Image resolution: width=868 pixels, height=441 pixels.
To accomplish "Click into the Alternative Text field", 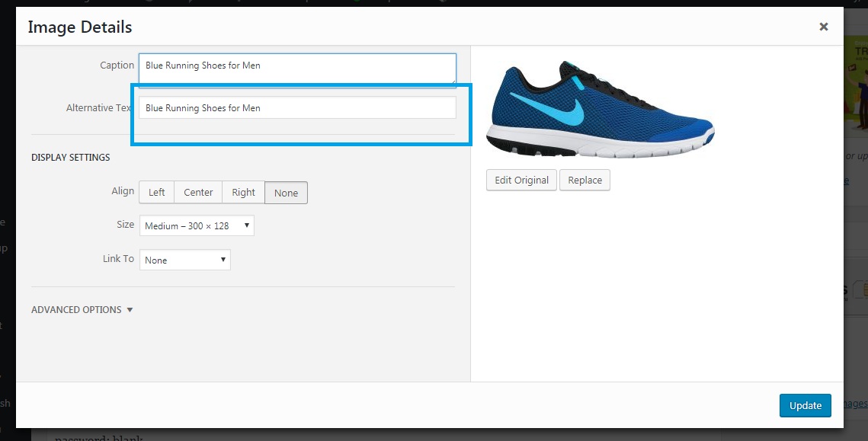I will (x=297, y=107).
